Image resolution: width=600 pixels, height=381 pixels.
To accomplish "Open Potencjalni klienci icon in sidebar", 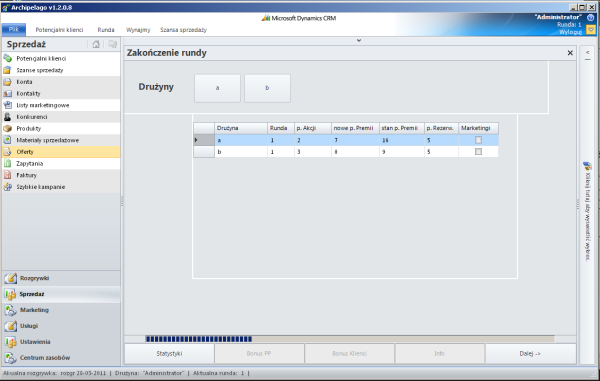I will [x=7, y=58].
